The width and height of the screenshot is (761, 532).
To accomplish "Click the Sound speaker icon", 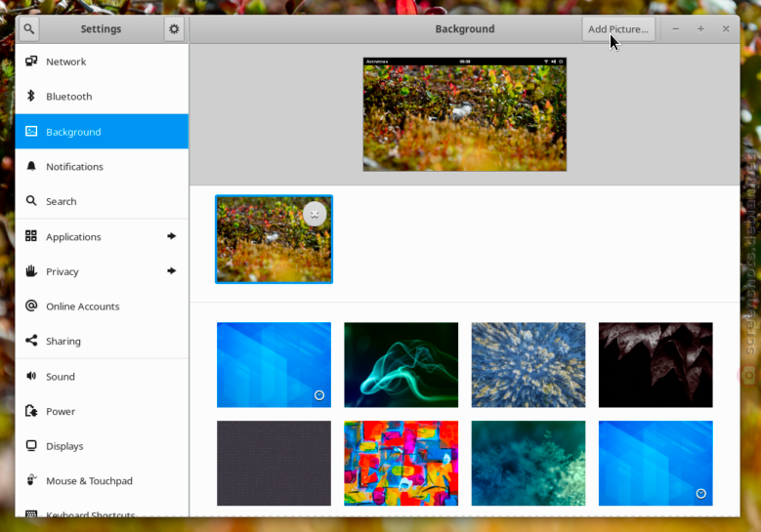I will (x=31, y=377).
